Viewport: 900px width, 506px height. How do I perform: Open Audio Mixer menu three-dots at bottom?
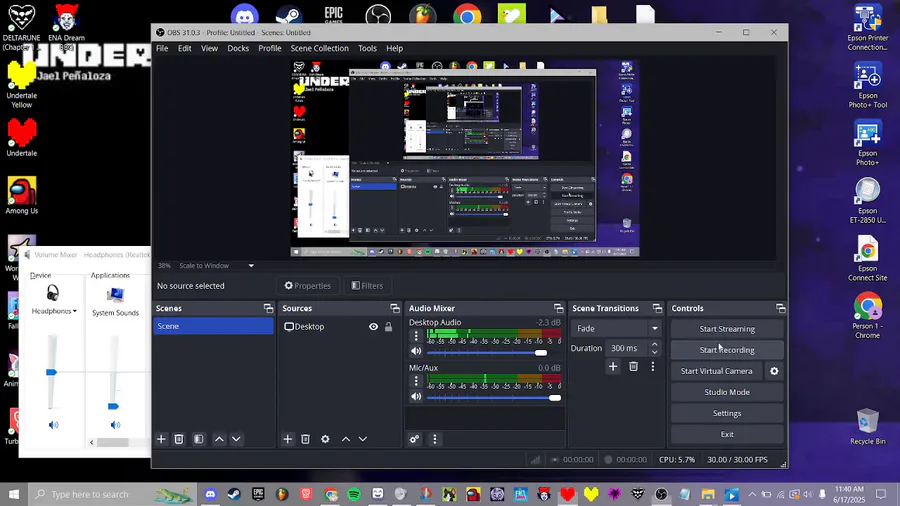coord(435,439)
